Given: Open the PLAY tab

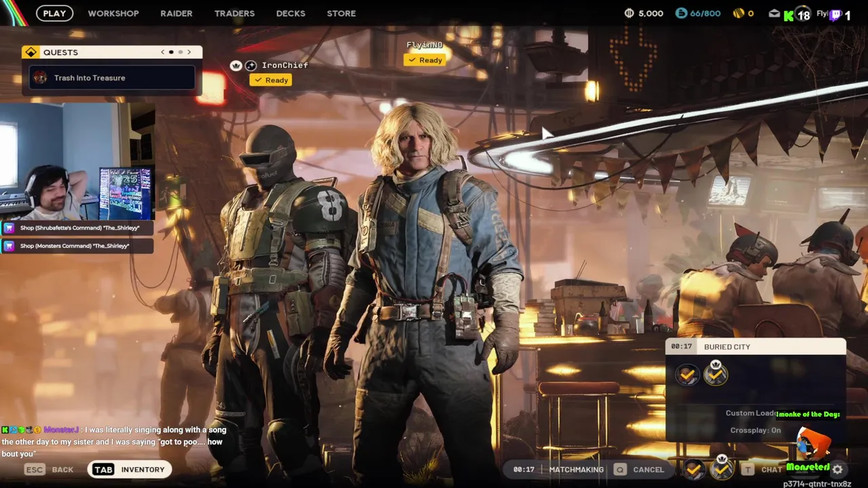Looking at the screenshot, I should (x=54, y=14).
